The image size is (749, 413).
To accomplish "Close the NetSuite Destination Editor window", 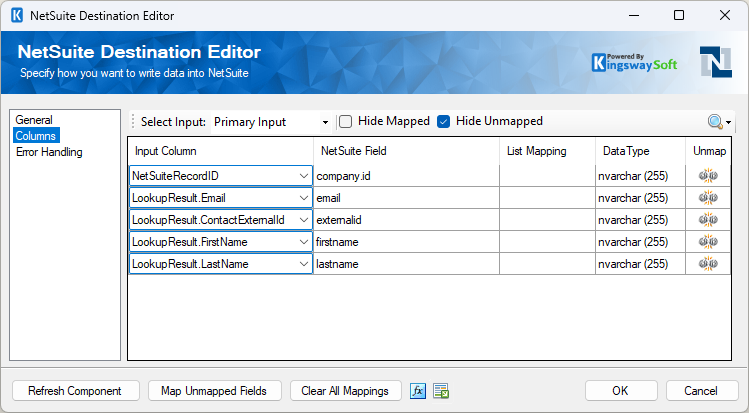I will point(725,15).
